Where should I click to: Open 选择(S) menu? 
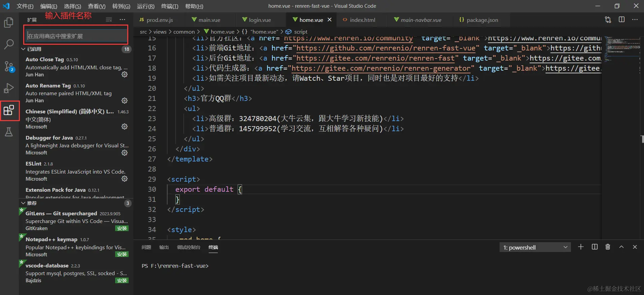point(72,6)
